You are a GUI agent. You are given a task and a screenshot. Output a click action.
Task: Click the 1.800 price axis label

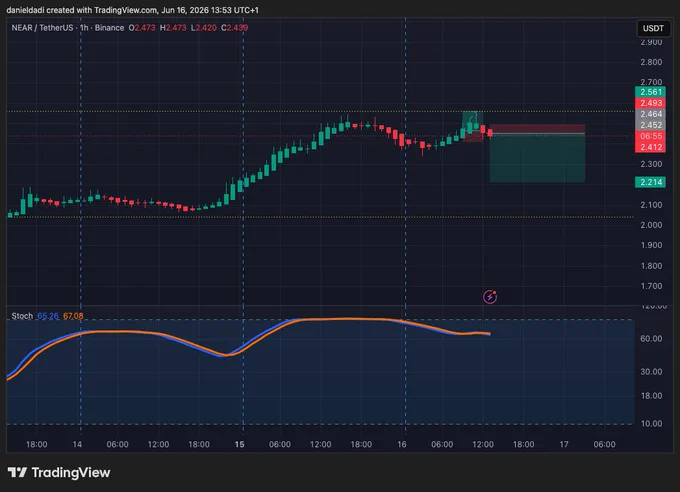(651, 266)
